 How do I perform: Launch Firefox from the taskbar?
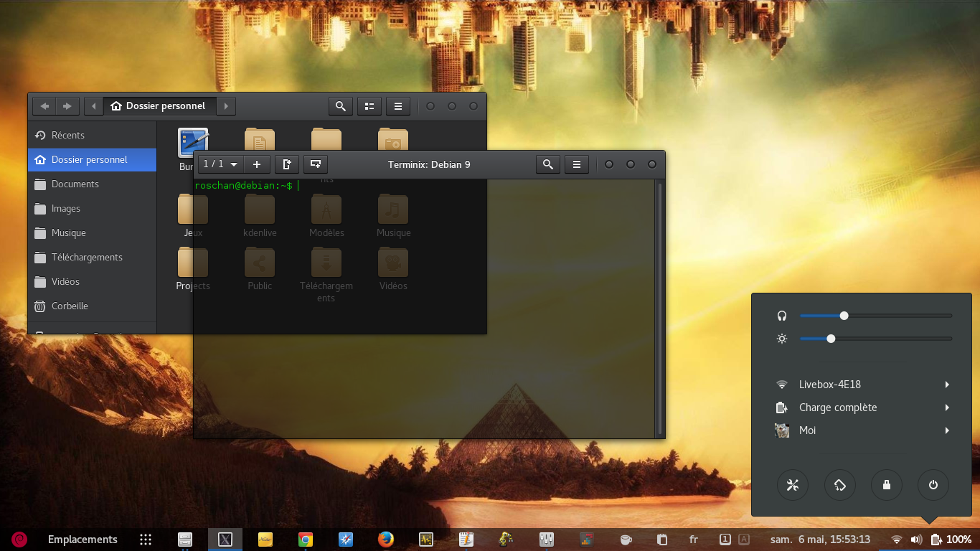(386, 540)
